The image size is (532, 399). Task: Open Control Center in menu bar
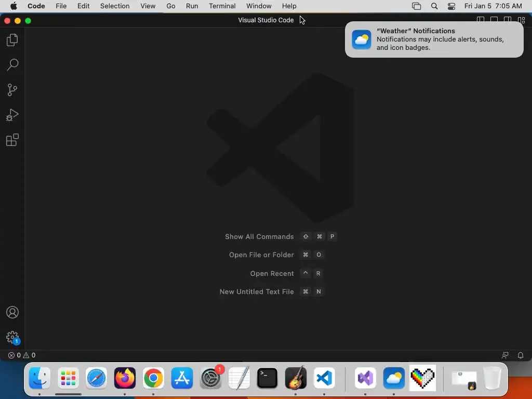pos(451,6)
